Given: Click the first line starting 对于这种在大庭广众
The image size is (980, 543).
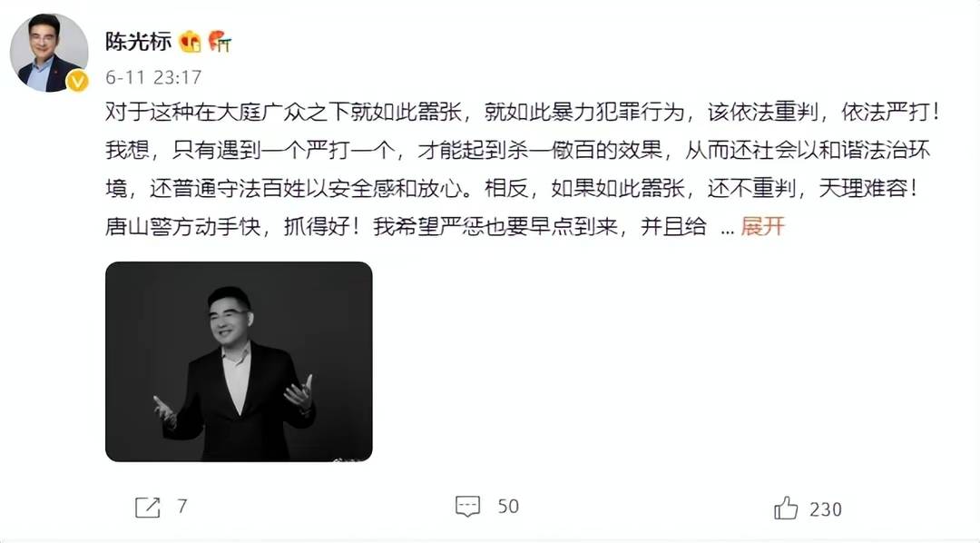Looking at the screenshot, I should (523, 112).
